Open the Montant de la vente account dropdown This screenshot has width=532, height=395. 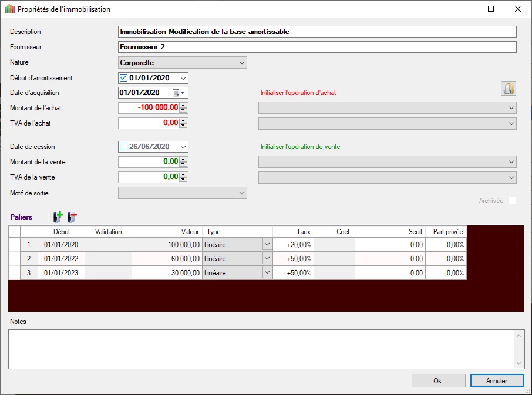coord(388,162)
